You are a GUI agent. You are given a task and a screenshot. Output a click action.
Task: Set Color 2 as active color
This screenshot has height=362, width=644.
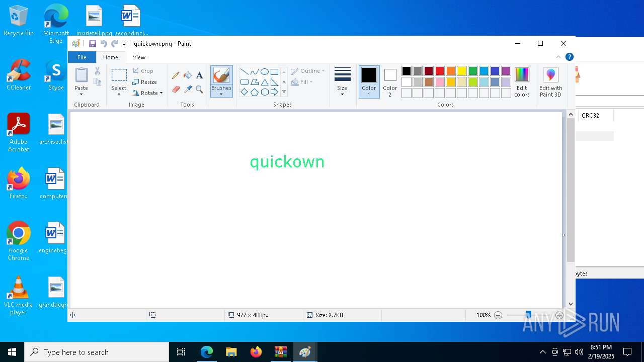(x=390, y=81)
